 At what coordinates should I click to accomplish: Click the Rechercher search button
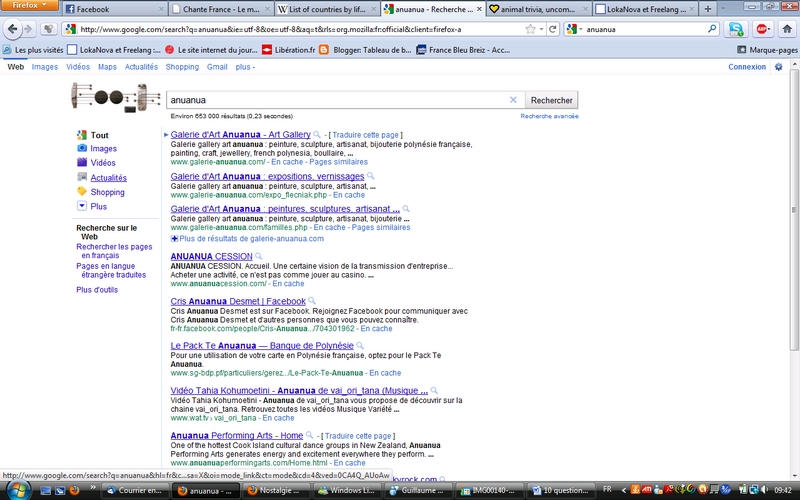552,100
